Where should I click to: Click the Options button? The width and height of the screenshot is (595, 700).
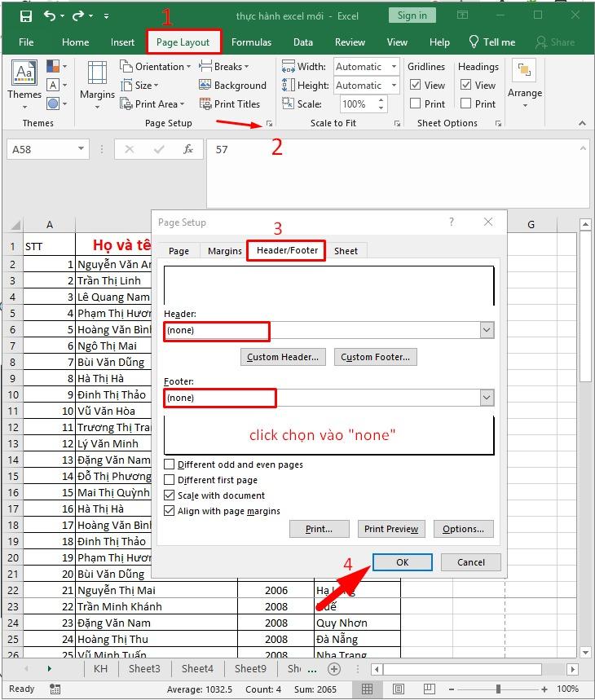coord(463,529)
